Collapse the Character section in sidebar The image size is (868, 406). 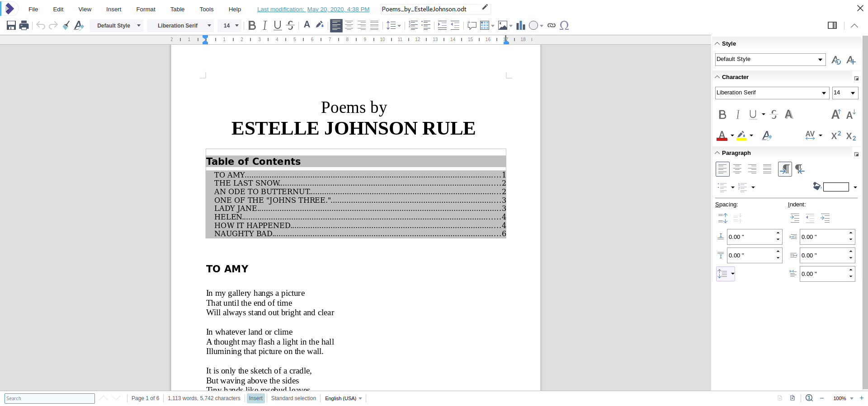[x=717, y=77]
